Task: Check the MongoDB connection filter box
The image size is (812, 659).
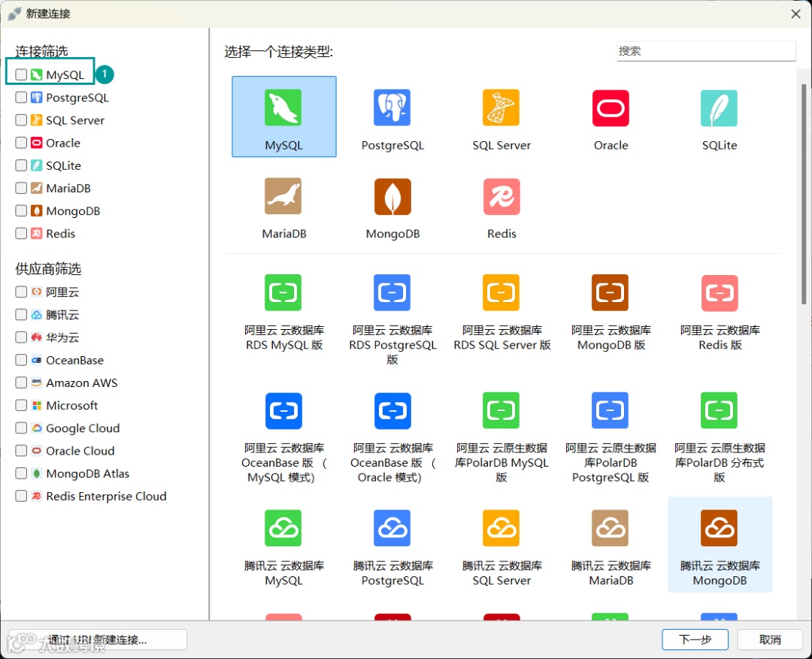Action: tap(21, 210)
